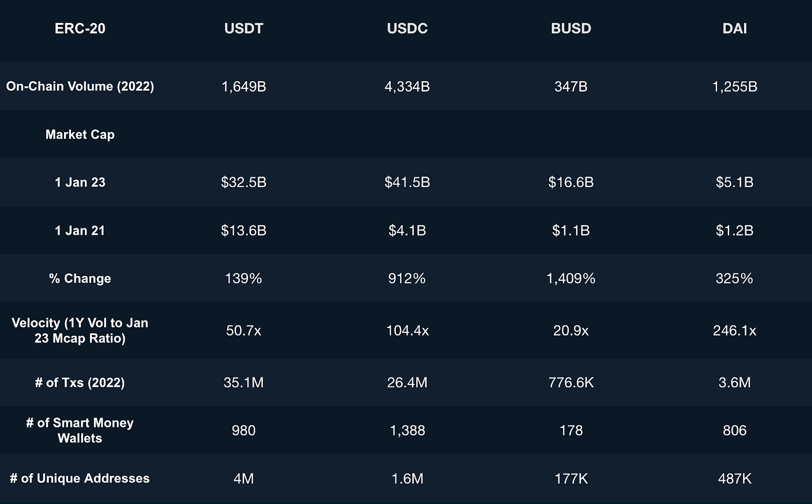Select USDT transactions value 35.1M
The width and height of the screenshot is (812, 504).
coord(244,383)
